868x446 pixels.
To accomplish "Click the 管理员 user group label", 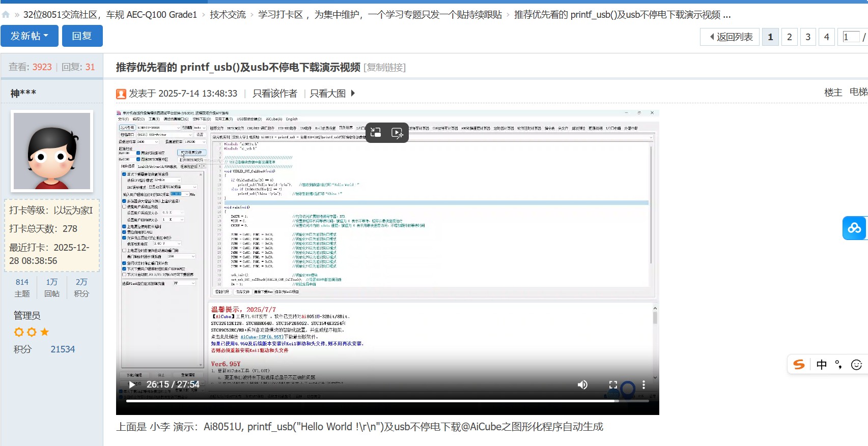I will point(27,315).
